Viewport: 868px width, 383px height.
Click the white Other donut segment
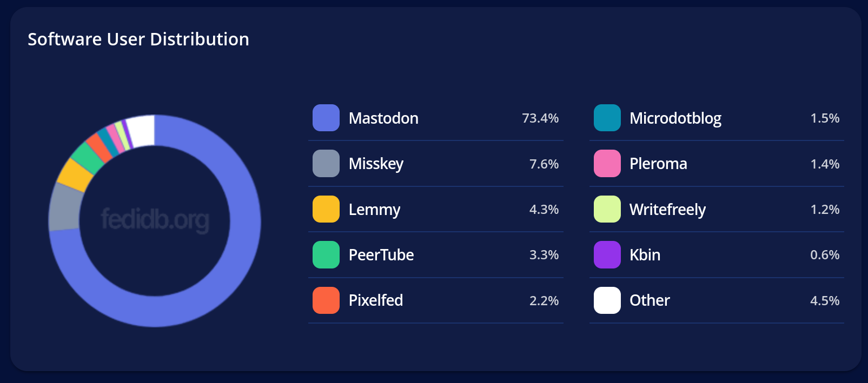pyautogui.click(x=141, y=131)
